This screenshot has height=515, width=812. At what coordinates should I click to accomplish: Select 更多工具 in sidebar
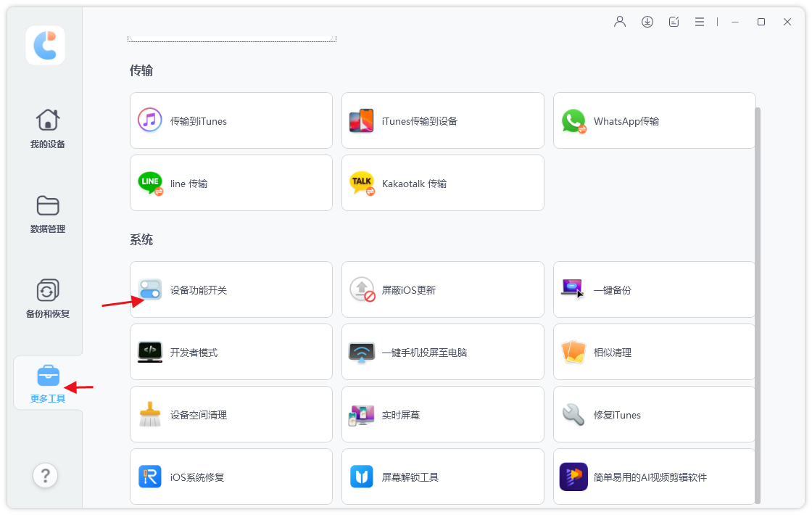(x=48, y=384)
